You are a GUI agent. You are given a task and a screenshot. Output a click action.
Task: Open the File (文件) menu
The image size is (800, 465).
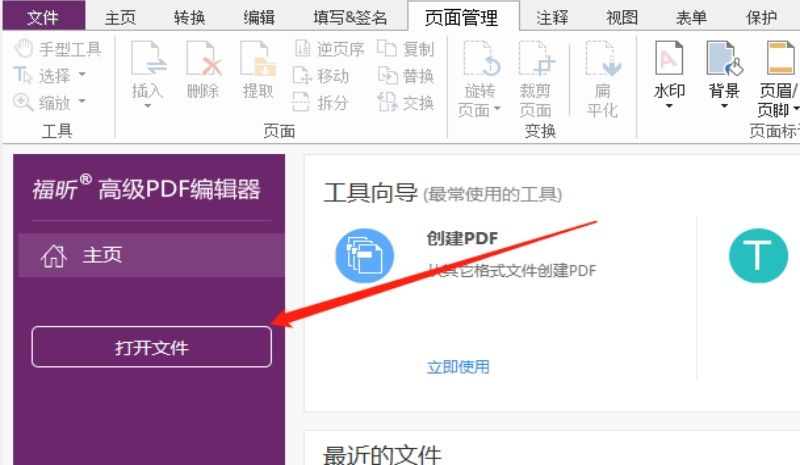pos(44,17)
